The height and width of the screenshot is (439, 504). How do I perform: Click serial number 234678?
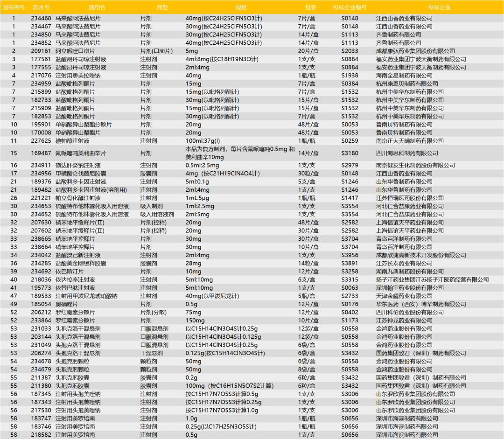(x=41, y=361)
